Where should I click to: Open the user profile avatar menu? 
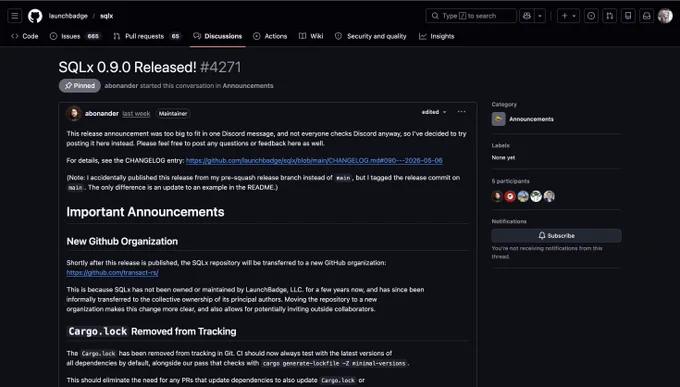[665, 16]
